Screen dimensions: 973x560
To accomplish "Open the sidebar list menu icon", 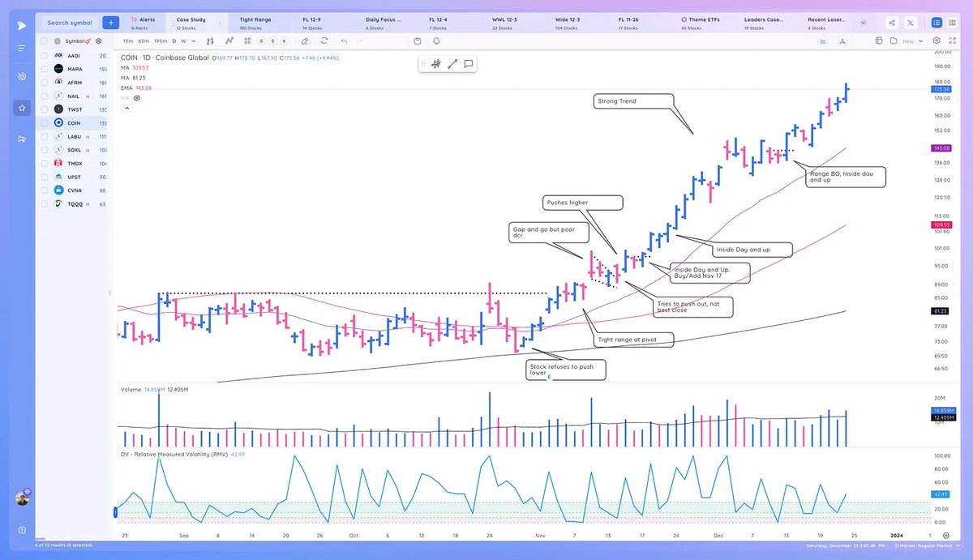I will (22, 49).
